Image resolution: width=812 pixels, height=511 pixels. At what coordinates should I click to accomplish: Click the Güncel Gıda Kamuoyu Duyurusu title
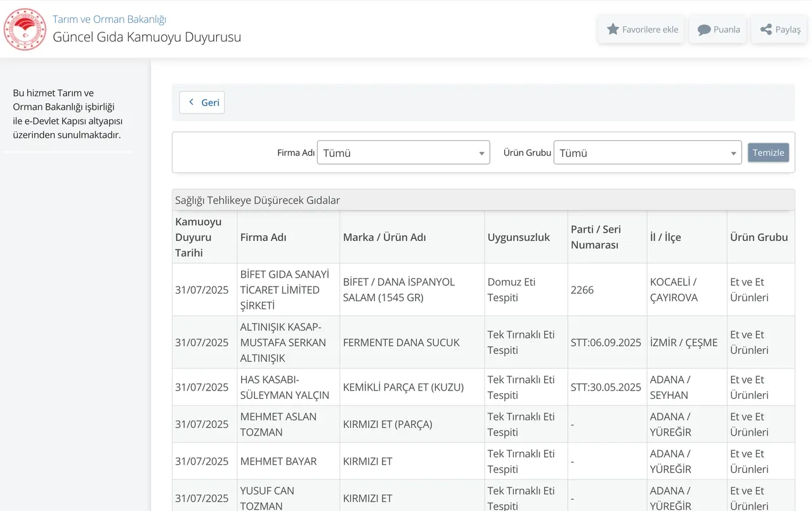click(147, 37)
